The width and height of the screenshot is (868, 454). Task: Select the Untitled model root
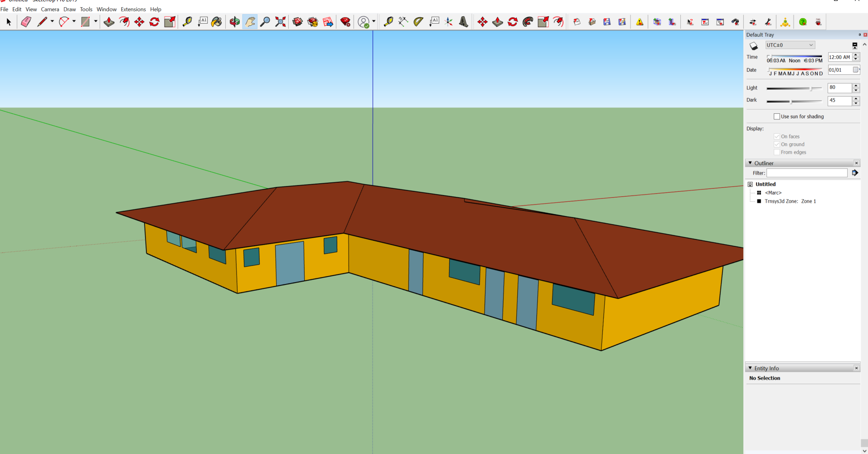766,184
